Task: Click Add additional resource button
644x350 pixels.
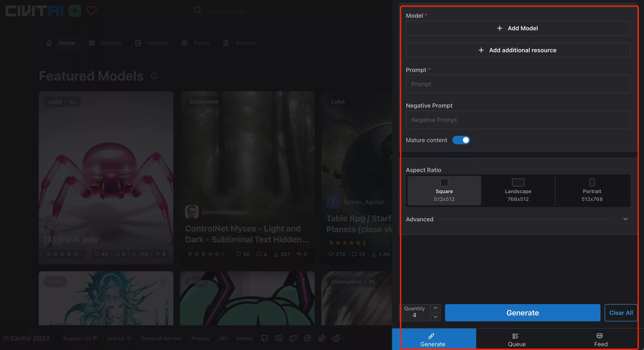Action: (x=518, y=50)
